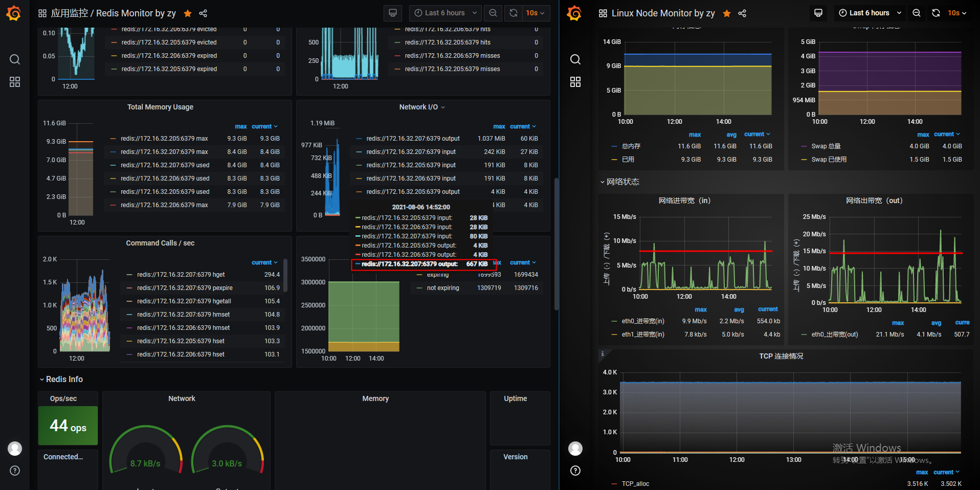980x490 pixels.
Task: Sort Total Memory Usage legend by max
Action: click(x=240, y=126)
